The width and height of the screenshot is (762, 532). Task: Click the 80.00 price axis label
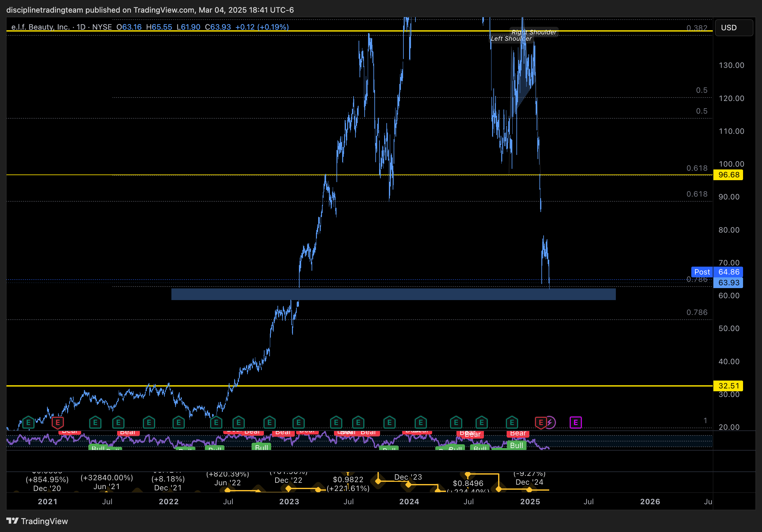pos(729,230)
